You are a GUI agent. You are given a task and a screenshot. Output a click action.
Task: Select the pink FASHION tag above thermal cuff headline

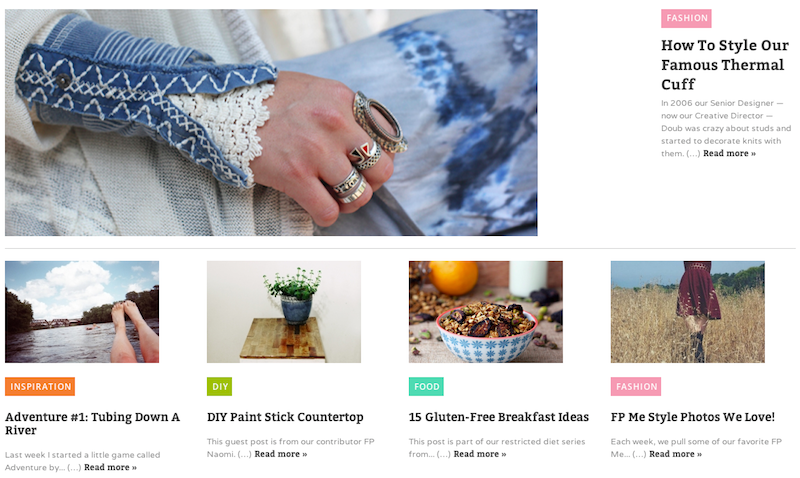[686, 18]
